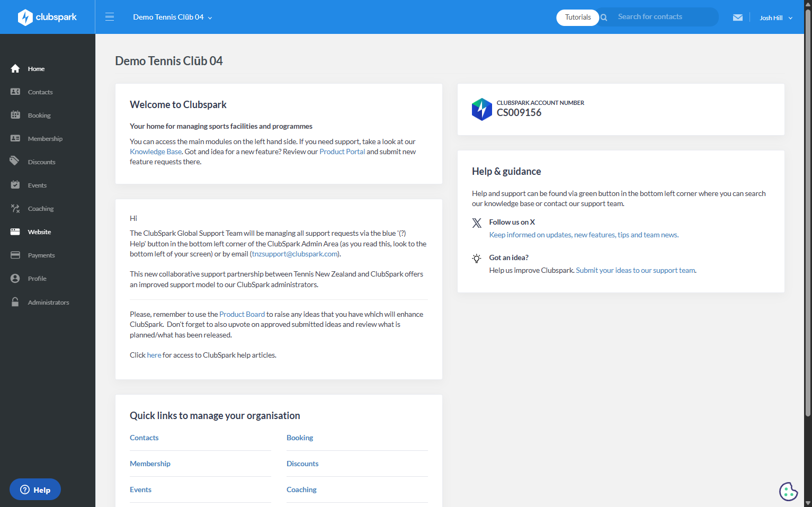
Task: Go to Contacts in the sidebar menu
Action: (x=40, y=92)
